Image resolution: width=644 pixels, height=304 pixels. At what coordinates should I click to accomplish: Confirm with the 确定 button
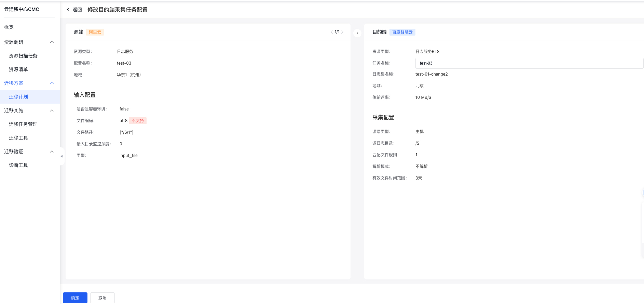(x=75, y=298)
